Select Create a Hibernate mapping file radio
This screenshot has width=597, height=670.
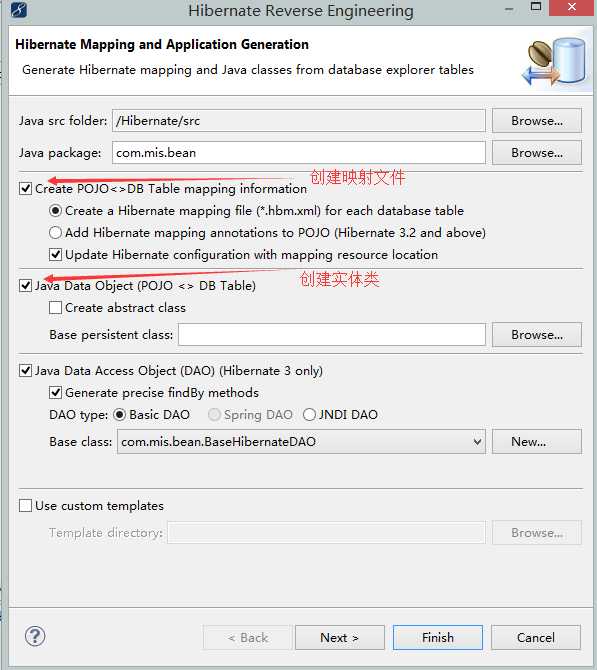(x=55, y=211)
